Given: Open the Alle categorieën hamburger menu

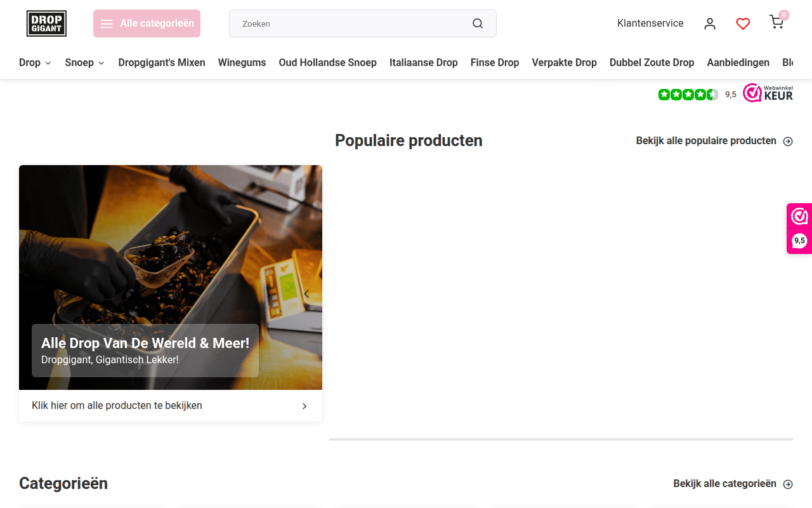Looking at the screenshot, I should [147, 23].
